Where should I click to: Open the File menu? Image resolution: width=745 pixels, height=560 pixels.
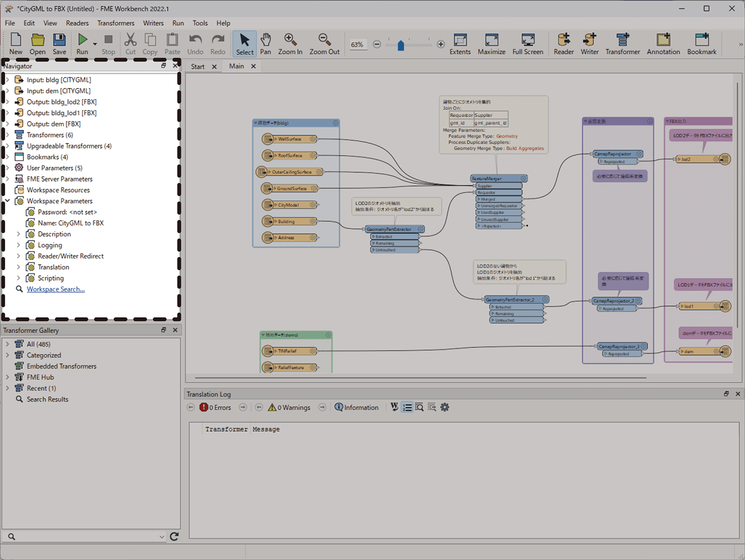pyautogui.click(x=10, y=23)
